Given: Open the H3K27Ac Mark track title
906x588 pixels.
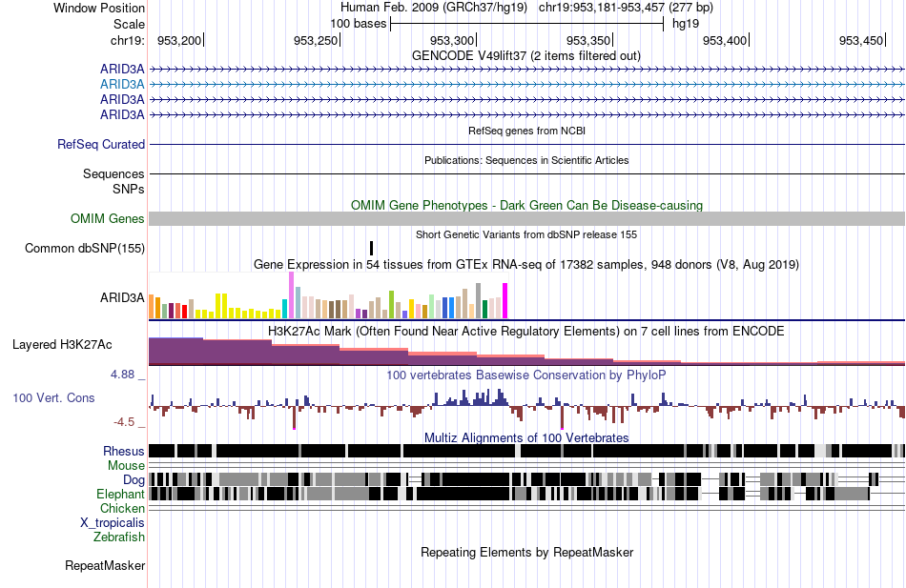Looking at the screenshot, I should click(x=526, y=332).
